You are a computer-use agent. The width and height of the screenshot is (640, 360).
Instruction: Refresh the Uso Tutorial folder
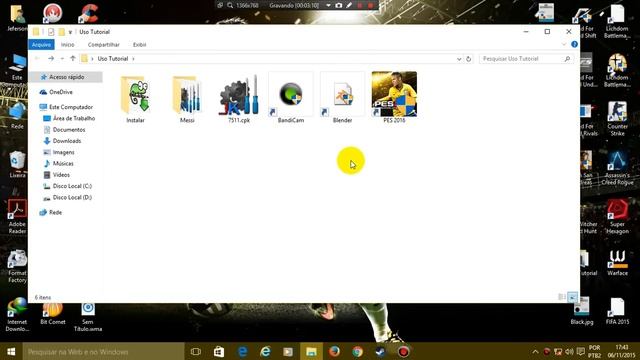point(469,59)
